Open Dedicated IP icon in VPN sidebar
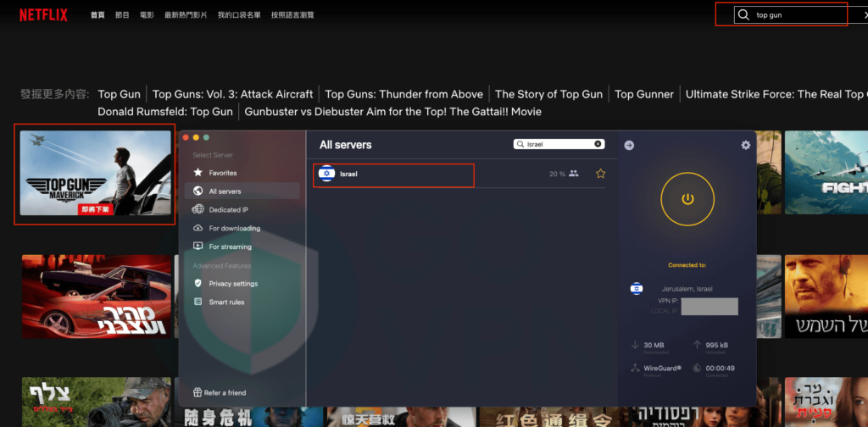Viewport: 868px width, 427px height. coord(198,209)
